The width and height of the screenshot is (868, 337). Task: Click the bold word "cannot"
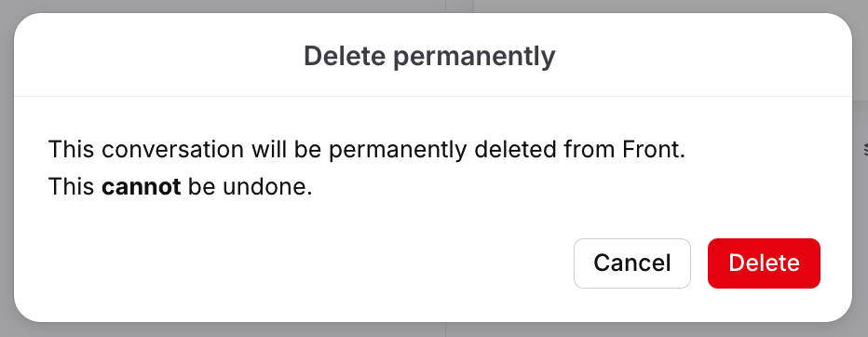(x=142, y=187)
